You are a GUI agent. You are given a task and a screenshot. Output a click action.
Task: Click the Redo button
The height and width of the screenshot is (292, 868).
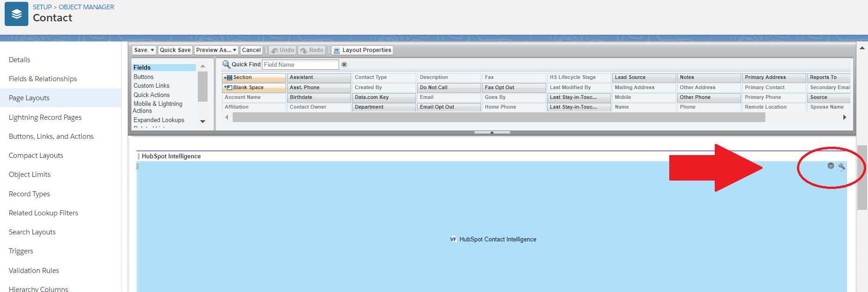(x=312, y=50)
